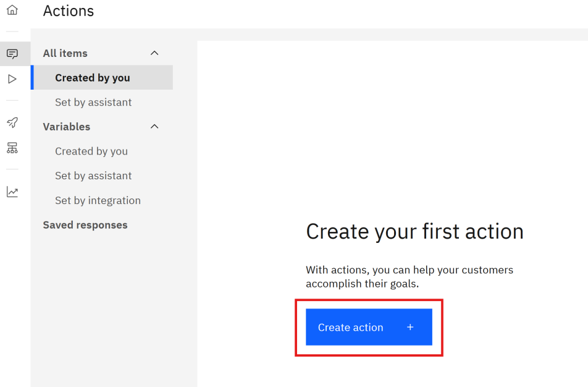Open the Environments hierarchy icon
The image size is (588, 387).
12,148
